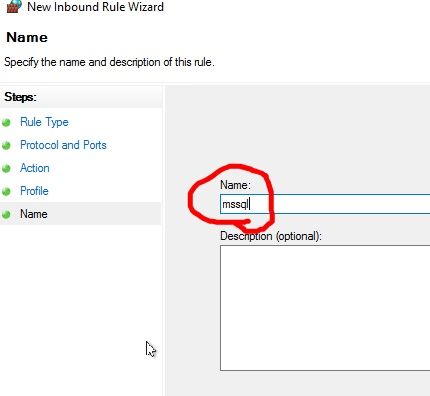The width and height of the screenshot is (430, 396).
Task: Click the green bullet beside Profile
Action: click(6, 192)
